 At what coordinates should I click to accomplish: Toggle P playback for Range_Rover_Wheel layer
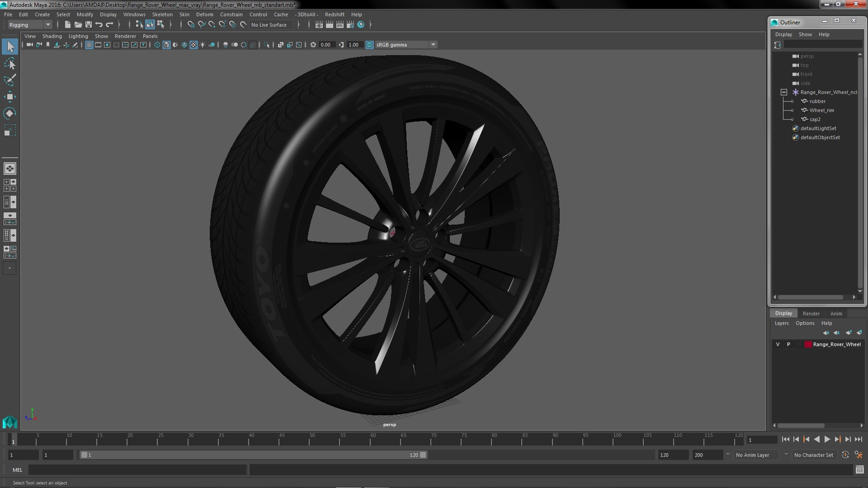click(x=788, y=344)
